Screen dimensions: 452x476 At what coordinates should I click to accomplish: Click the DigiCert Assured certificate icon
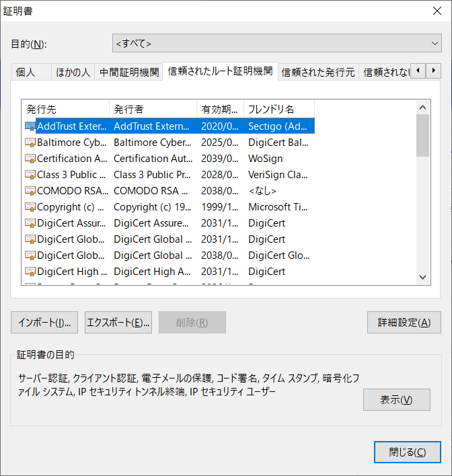[30, 223]
